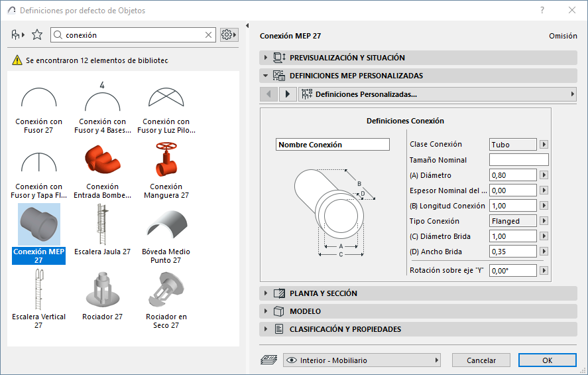The height and width of the screenshot is (375, 588).
Task: Click the help question mark button
Action: [x=542, y=10]
